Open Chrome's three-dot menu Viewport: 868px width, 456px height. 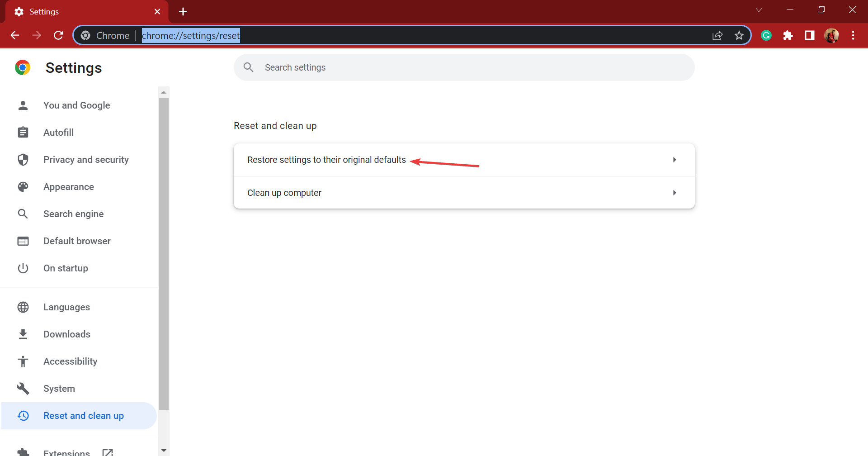[x=854, y=35]
